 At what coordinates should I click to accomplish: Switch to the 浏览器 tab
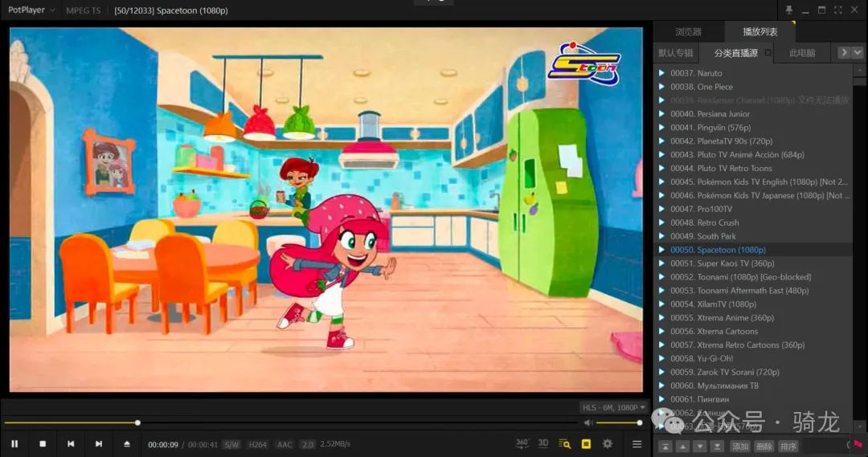(x=688, y=31)
